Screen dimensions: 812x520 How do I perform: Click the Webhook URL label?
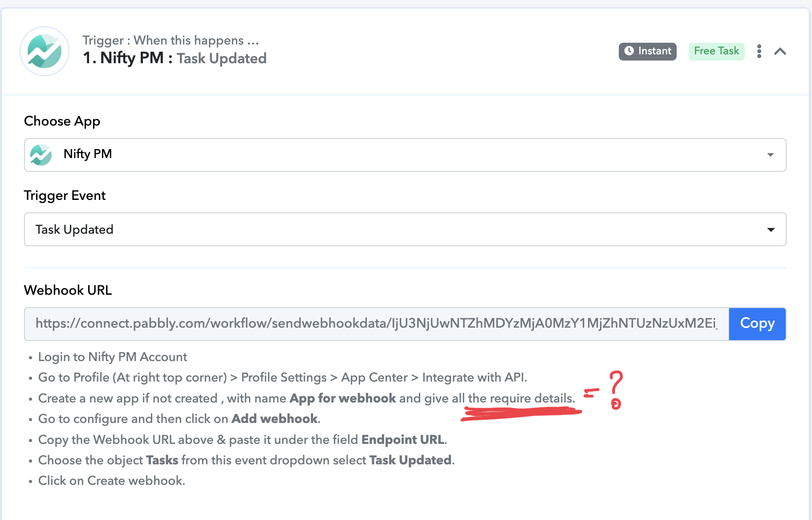tap(68, 290)
